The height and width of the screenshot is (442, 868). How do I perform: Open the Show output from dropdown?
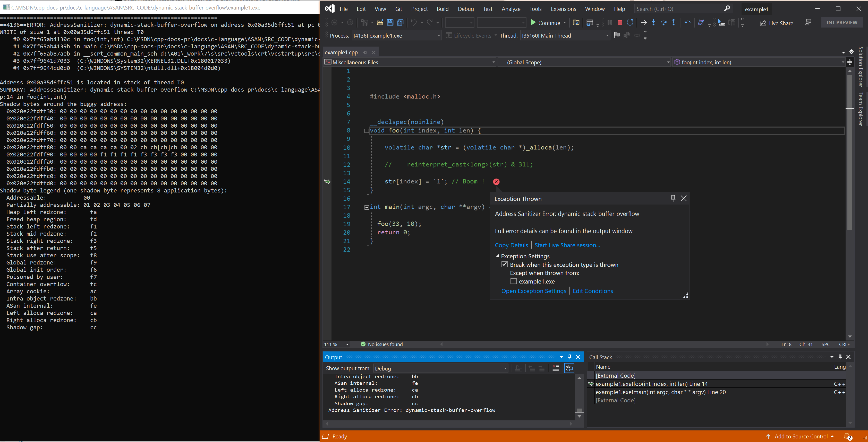click(505, 368)
